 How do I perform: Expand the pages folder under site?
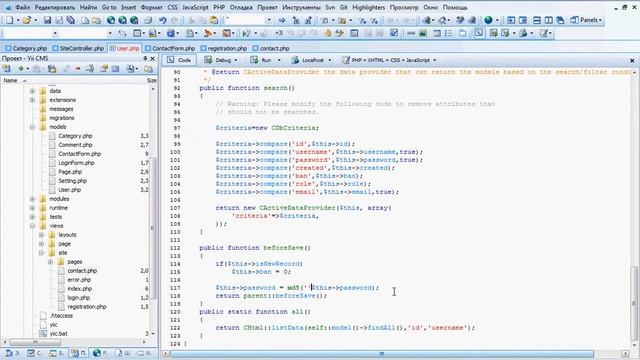click(x=50, y=262)
